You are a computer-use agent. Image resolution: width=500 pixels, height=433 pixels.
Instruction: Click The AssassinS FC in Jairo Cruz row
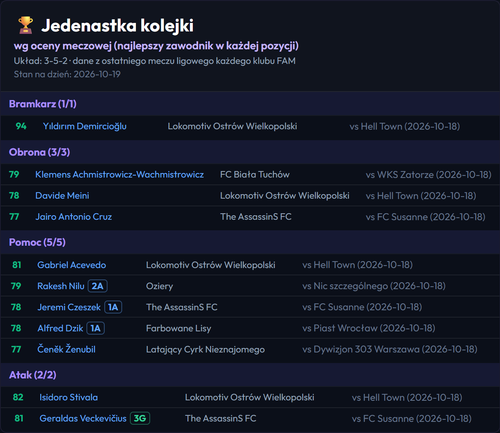[x=256, y=217]
